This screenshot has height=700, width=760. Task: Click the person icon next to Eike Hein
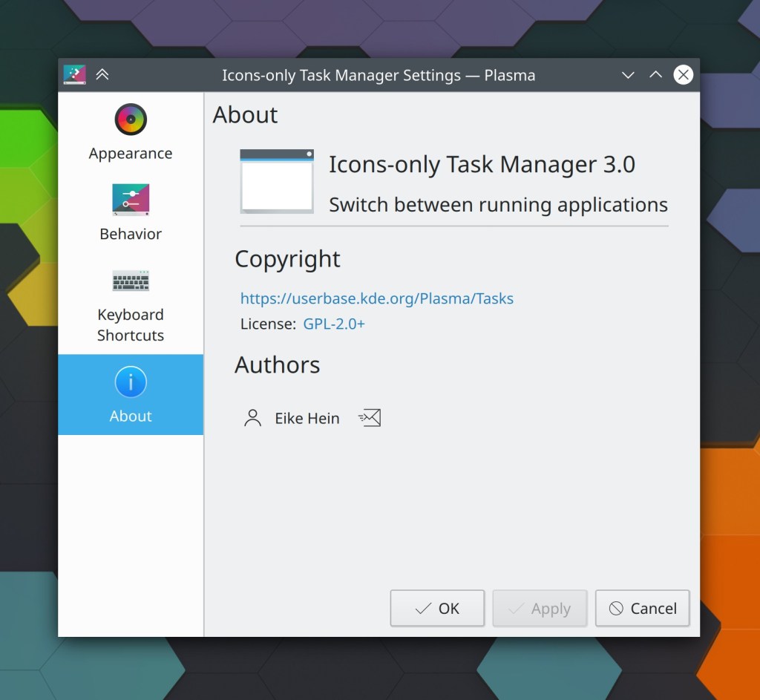pos(253,419)
